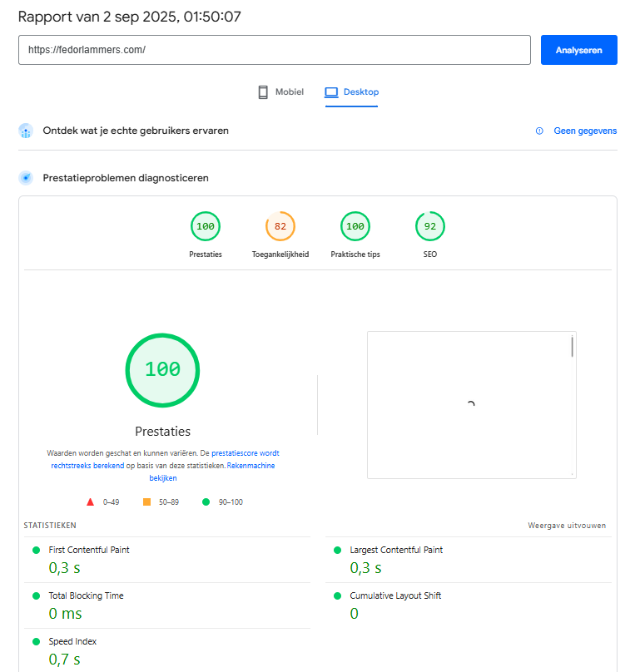Click the URL input field
Image resolution: width=630 pixels, height=672 pixels.
pos(274,50)
